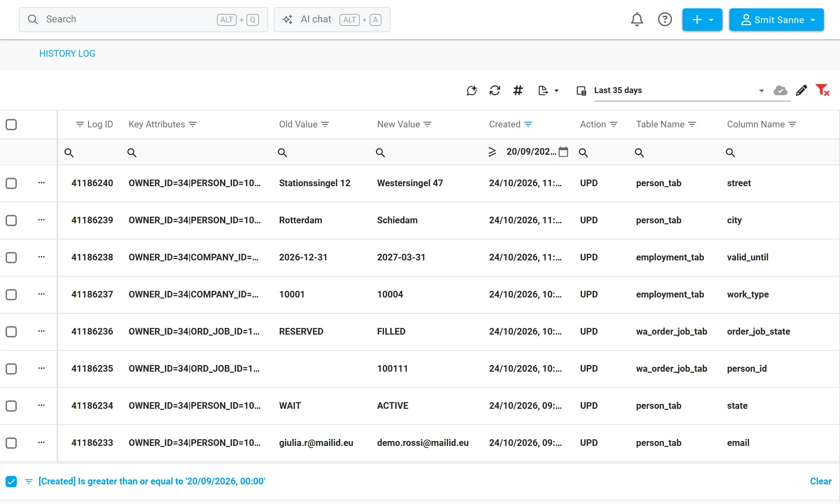Open the AI chat button
The height and width of the screenshot is (504, 840).
tap(332, 20)
